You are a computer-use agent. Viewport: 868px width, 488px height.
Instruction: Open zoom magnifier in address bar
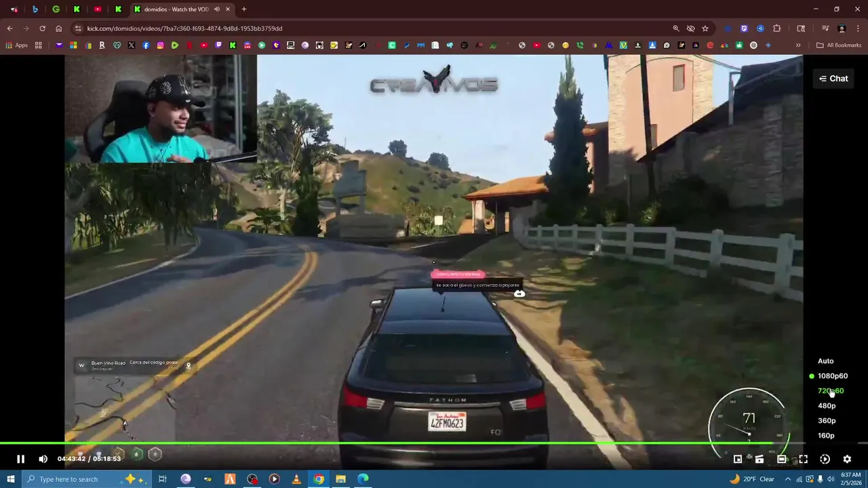(x=676, y=28)
